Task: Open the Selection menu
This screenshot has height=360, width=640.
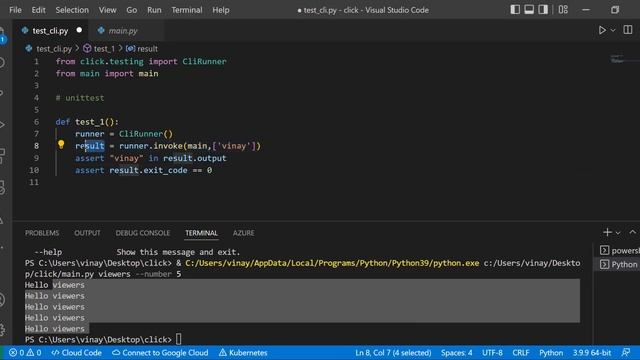Action: pos(72,10)
